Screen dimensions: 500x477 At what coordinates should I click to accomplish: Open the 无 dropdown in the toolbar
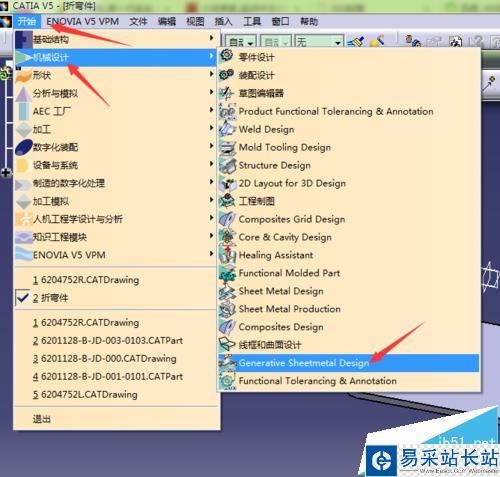tap(319, 42)
